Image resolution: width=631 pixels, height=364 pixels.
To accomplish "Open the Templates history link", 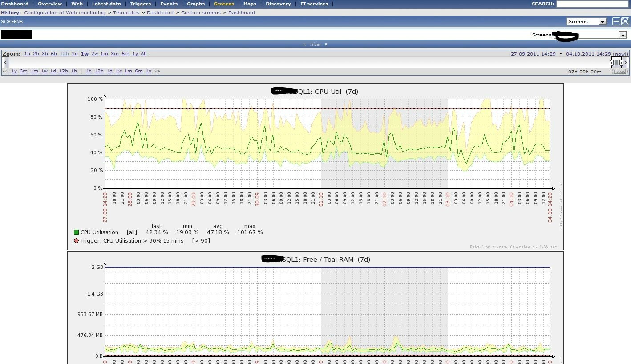I will (x=126, y=12).
